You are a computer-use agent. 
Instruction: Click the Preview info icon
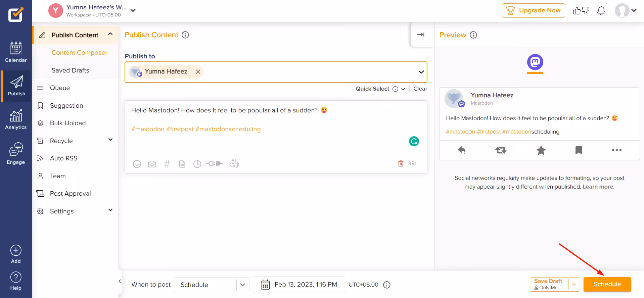[473, 35]
